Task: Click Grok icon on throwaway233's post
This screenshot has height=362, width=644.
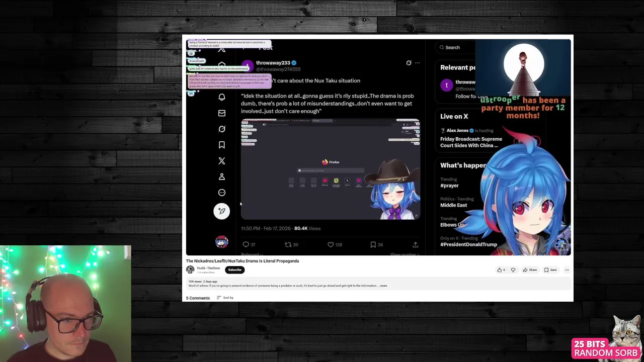Action: click(409, 63)
